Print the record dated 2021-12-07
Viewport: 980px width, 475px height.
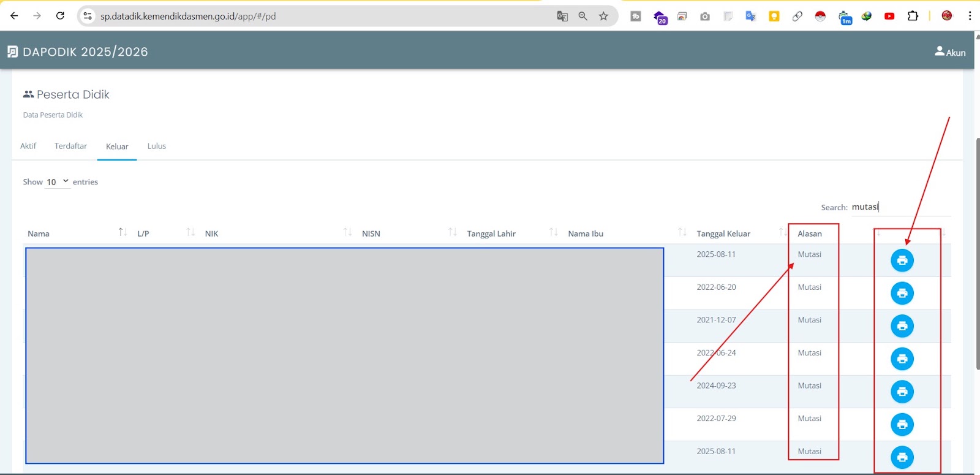[x=902, y=326]
